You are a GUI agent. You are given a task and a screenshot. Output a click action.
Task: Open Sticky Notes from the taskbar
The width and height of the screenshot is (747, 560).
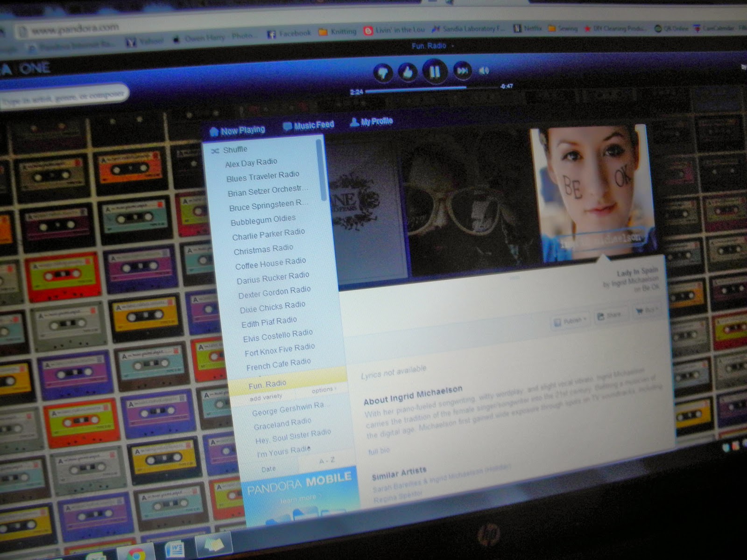click(214, 544)
